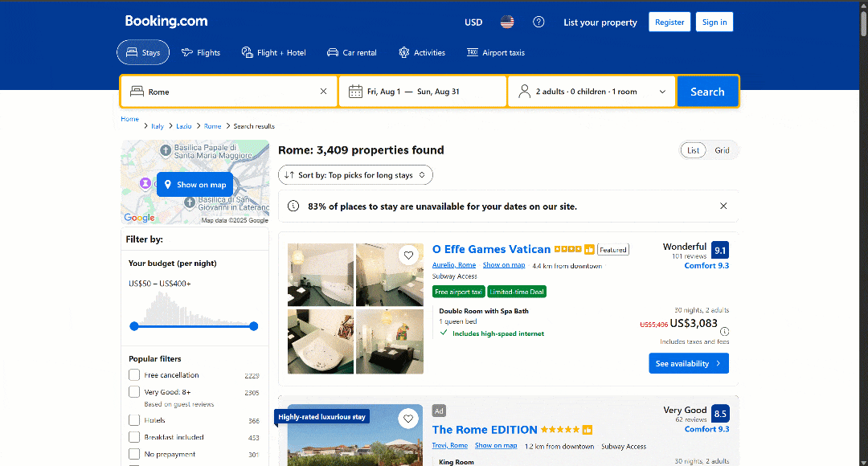This screenshot has height=466, width=868.
Task: Toggle the Hotels filter checkbox
Action: (134, 420)
